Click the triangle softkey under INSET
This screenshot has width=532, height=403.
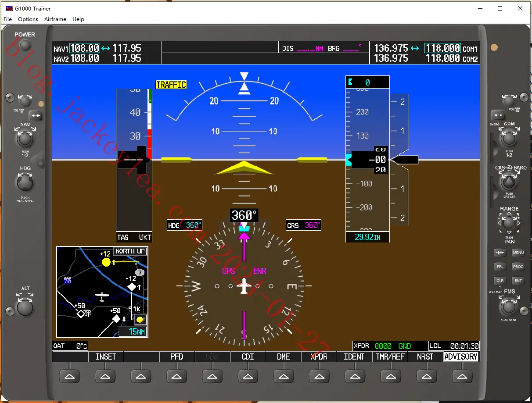pyautogui.click(x=105, y=376)
